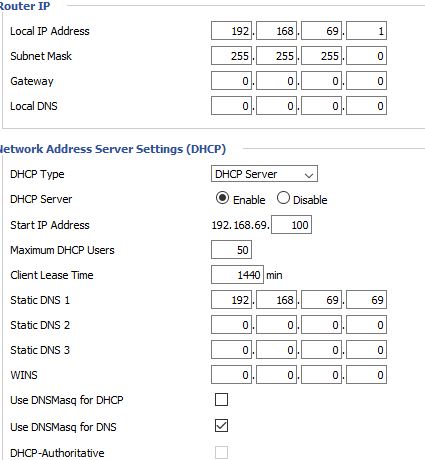Viewport: 425px width, 460px height.
Task: Select the Disable radio button for DHCP Server
Action: tap(283, 198)
